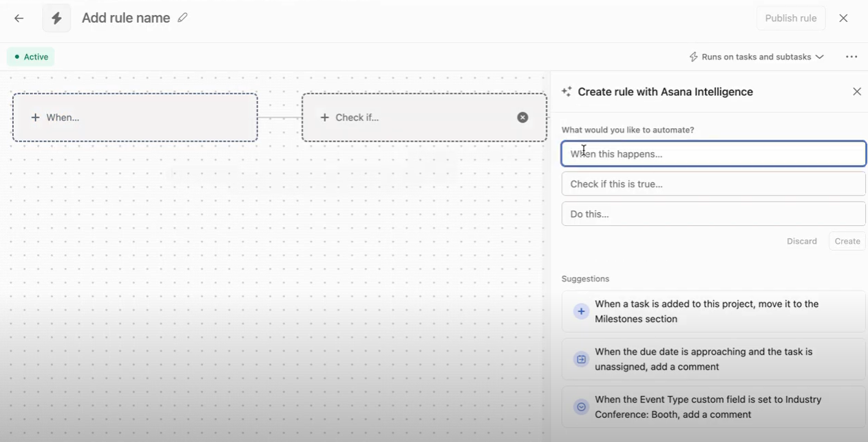Viewport: 868px width, 442px height.
Task: Focus the Do this field
Action: point(713,214)
